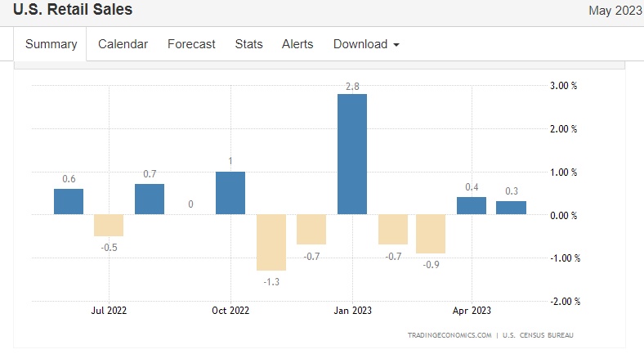Click the Jul 2022 axis label

pos(109,311)
